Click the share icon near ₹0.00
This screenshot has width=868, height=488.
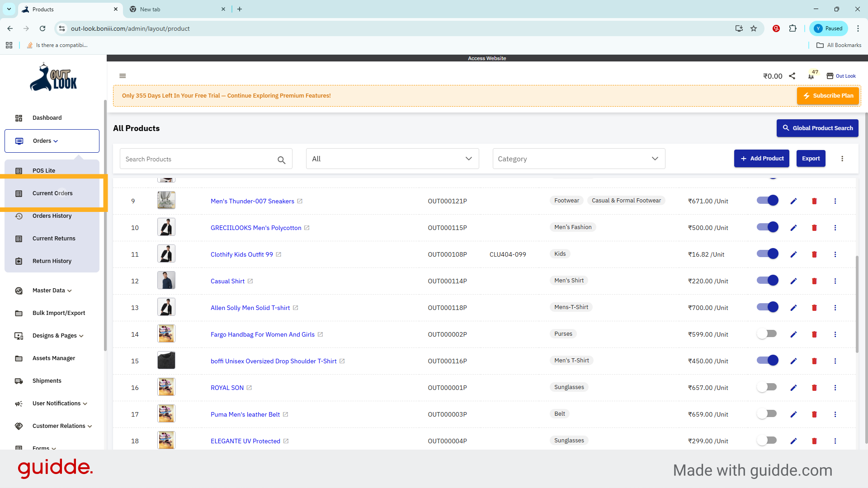(x=792, y=76)
